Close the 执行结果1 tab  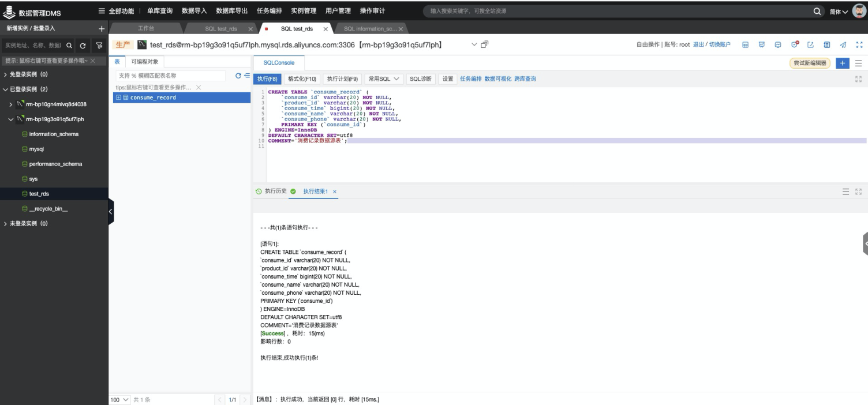(335, 192)
